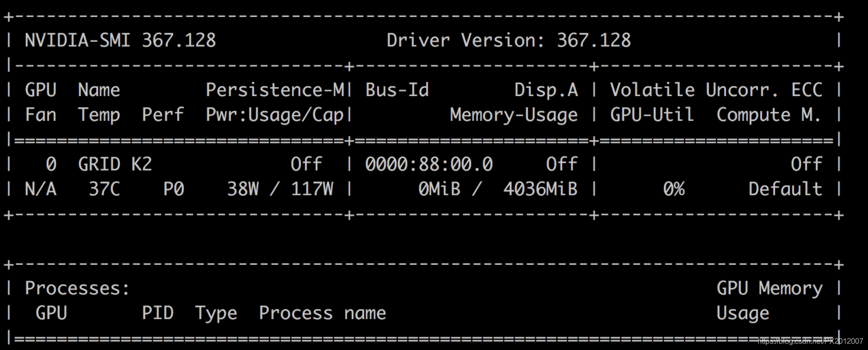Screen dimensions: 868x350
Task: Click the ECC value 'Off' at row end
Action: (806, 164)
